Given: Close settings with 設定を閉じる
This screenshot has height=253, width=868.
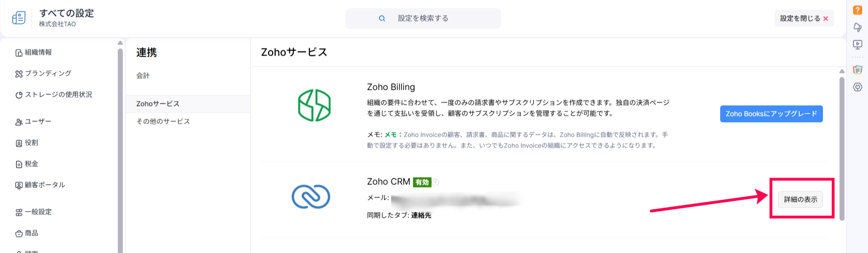Looking at the screenshot, I should coord(804,18).
